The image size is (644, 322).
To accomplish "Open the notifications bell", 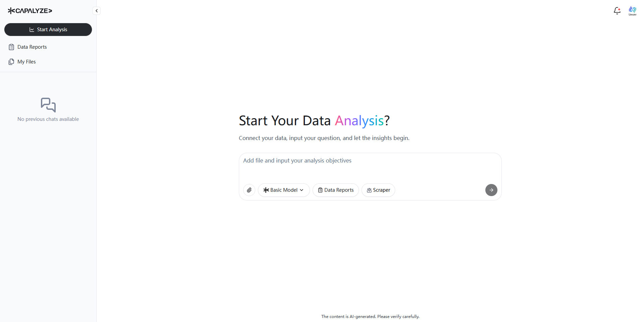I will click(x=617, y=11).
